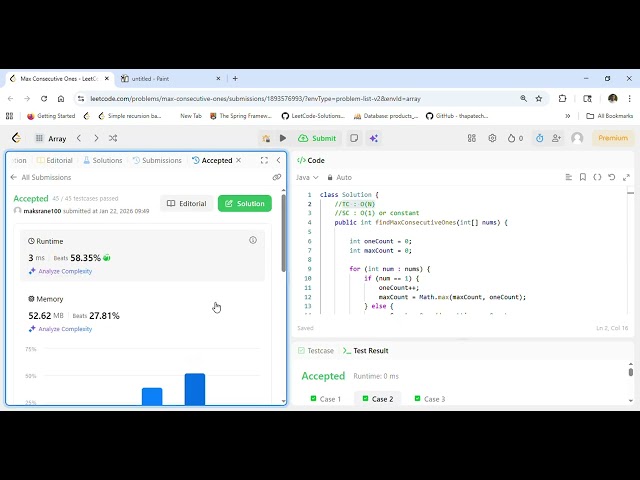Click the Editorial button in submission
This screenshot has width=640, height=480.
[187, 203]
